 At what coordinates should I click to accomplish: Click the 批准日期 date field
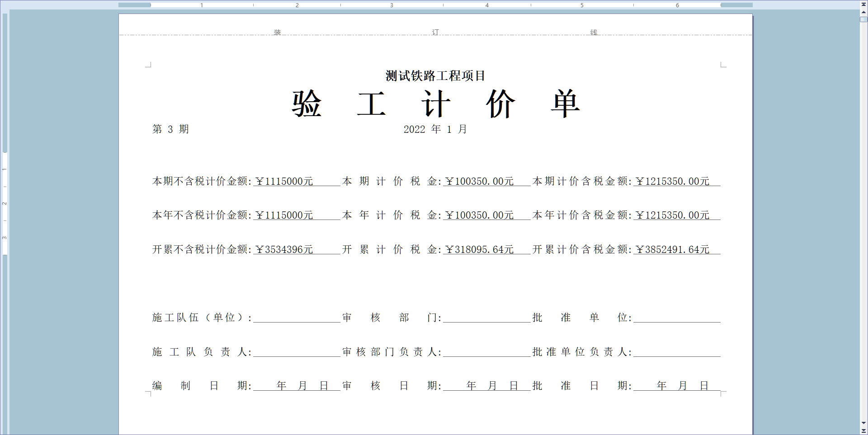(677, 386)
